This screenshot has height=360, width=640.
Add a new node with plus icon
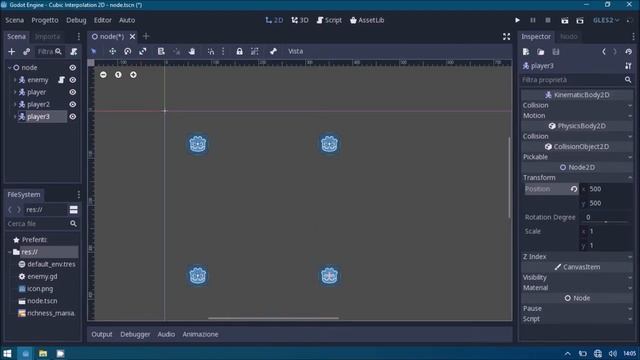click(11, 51)
